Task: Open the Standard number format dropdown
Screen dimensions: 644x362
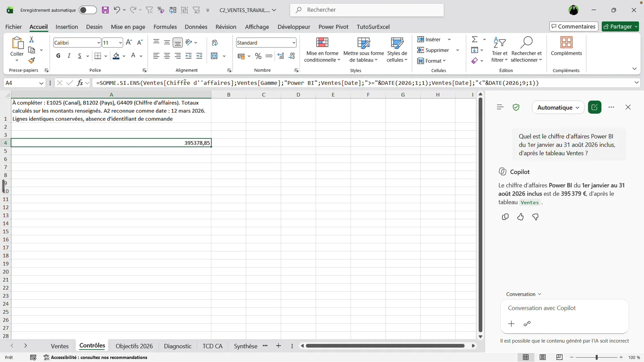Action: tap(293, 43)
